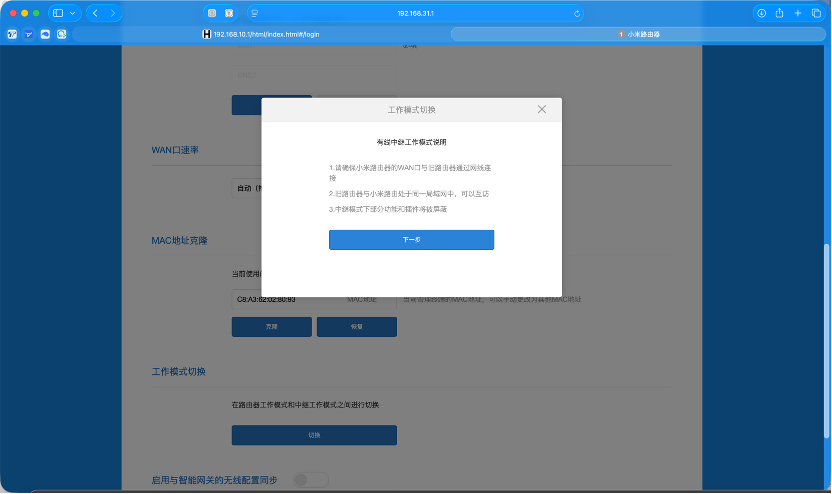
Task: Show the downloads list
Action: [761, 13]
